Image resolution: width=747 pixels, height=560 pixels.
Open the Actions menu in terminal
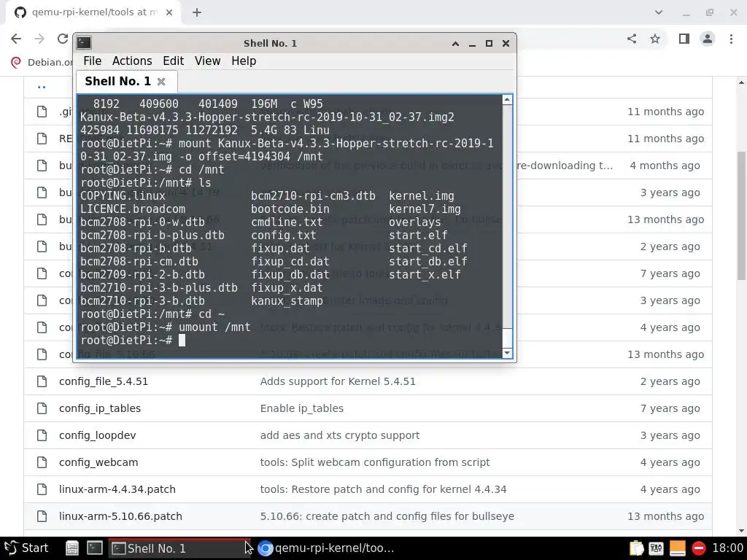click(132, 61)
